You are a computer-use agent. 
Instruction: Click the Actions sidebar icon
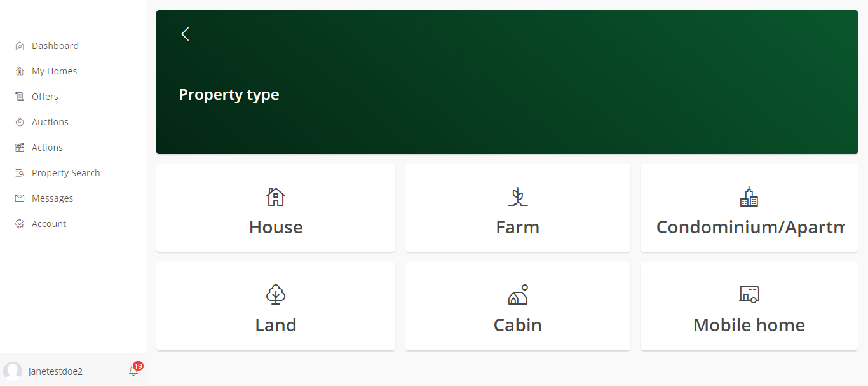(x=20, y=148)
